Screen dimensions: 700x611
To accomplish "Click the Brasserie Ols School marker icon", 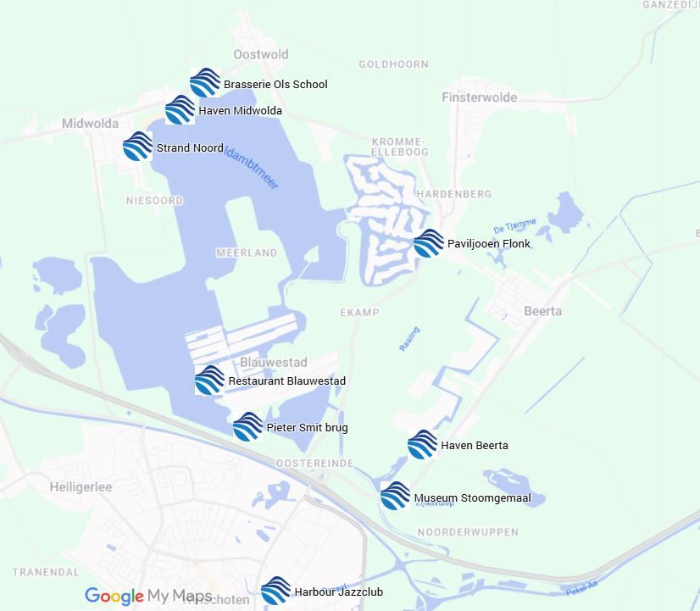I will coord(205,82).
